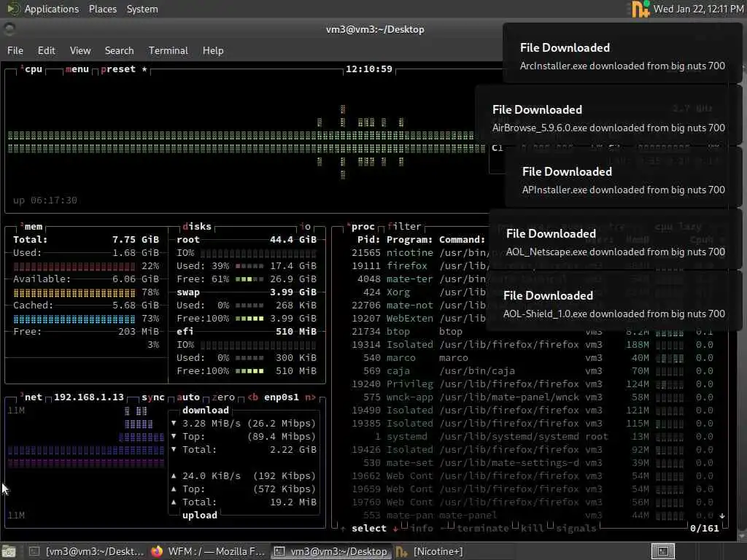
Task: Click the ArcInstaller.exe download notification
Action: coord(622,52)
